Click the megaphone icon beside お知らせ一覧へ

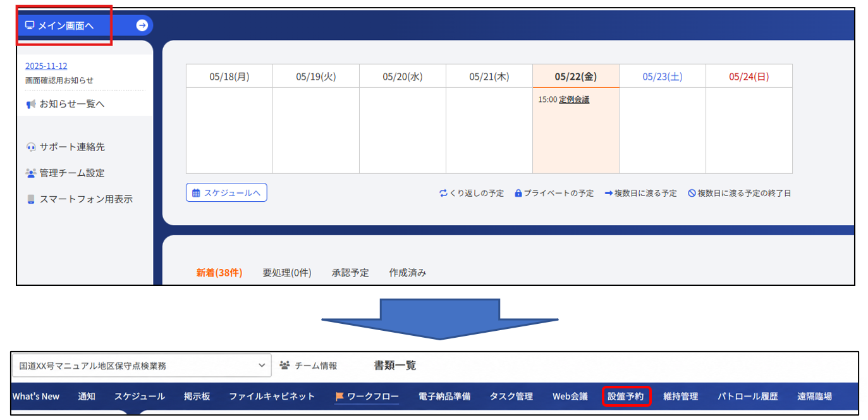tap(31, 104)
